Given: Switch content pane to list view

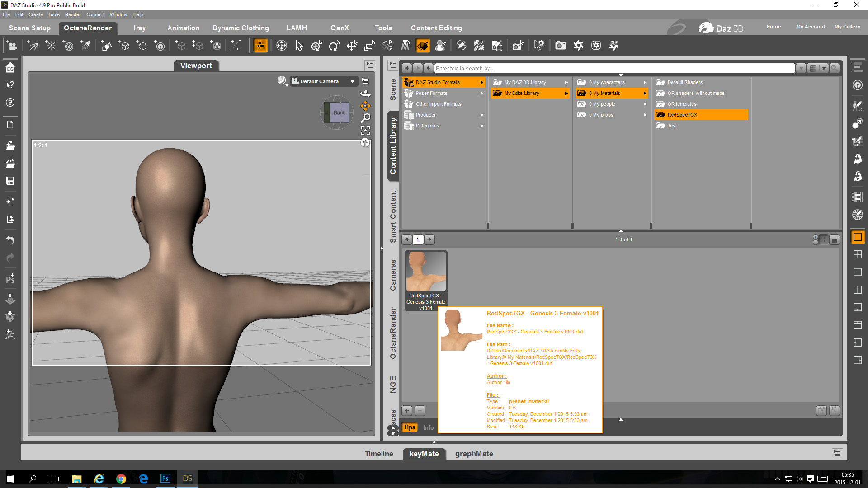Looking at the screenshot, I should (835, 239).
